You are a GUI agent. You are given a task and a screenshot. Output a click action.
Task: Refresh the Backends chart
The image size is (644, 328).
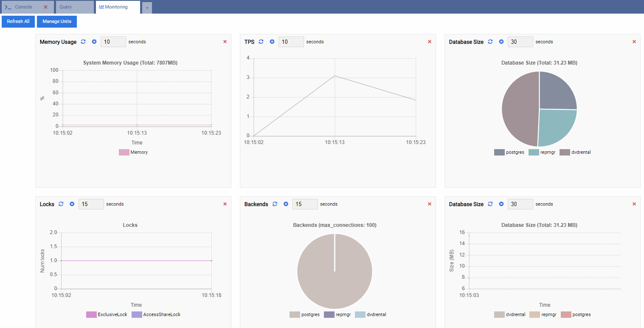coord(275,204)
